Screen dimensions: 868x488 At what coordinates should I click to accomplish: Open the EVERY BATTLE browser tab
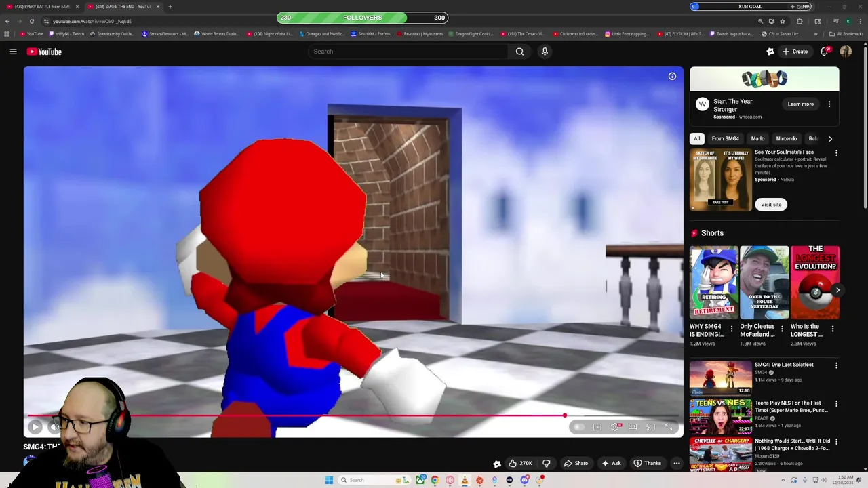[42, 7]
